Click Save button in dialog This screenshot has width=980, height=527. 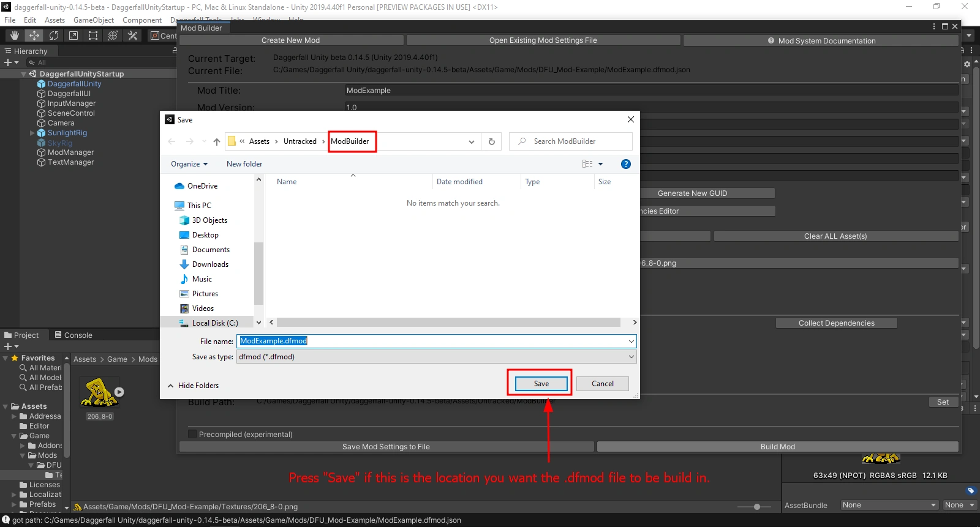[541, 384]
